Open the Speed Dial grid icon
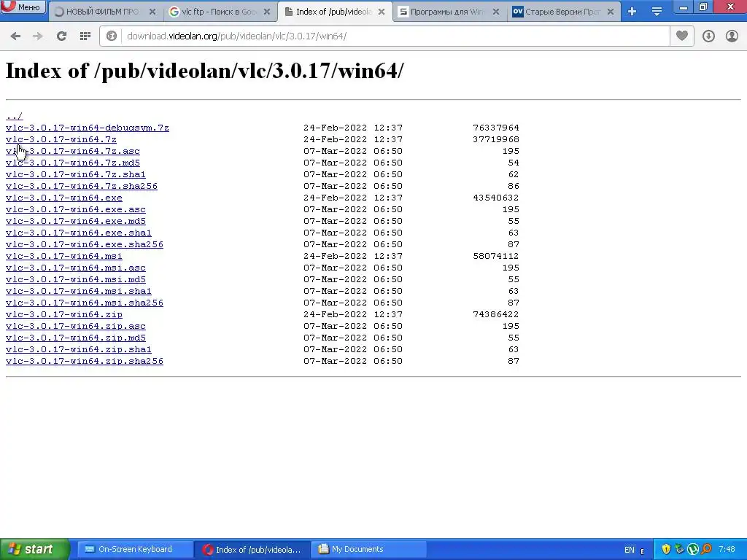The image size is (747, 560). [x=85, y=36]
